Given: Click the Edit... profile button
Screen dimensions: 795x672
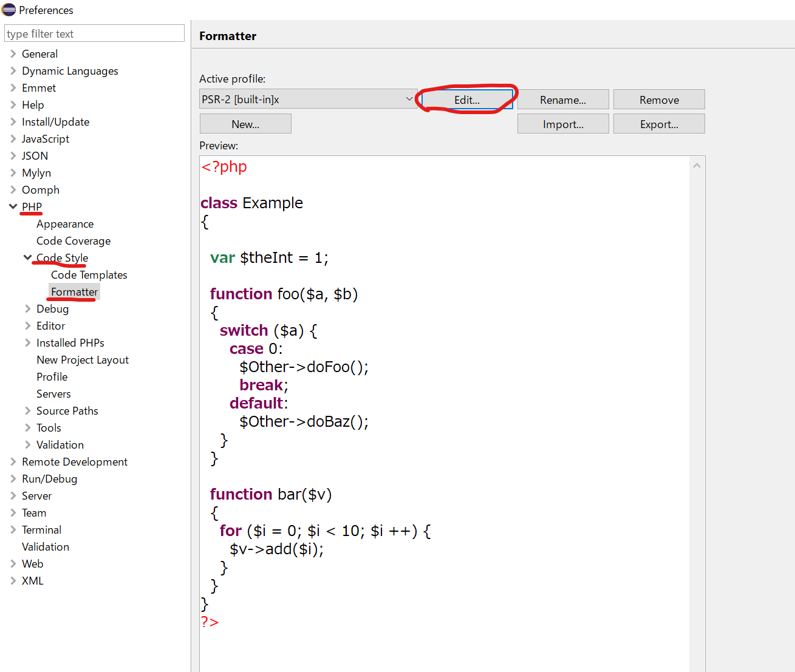Looking at the screenshot, I should tap(467, 100).
